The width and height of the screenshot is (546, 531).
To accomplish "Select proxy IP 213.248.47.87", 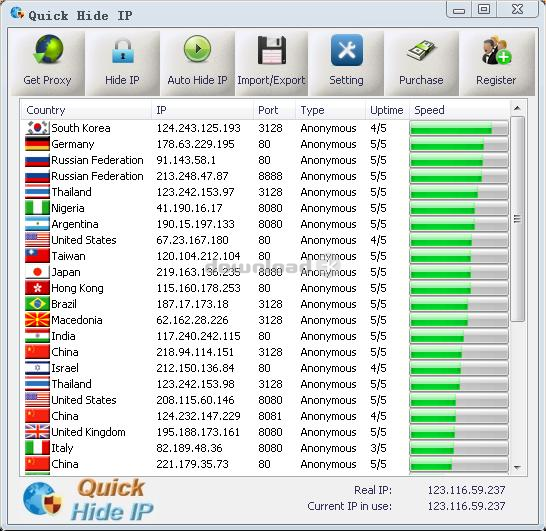I will (192, 176).
